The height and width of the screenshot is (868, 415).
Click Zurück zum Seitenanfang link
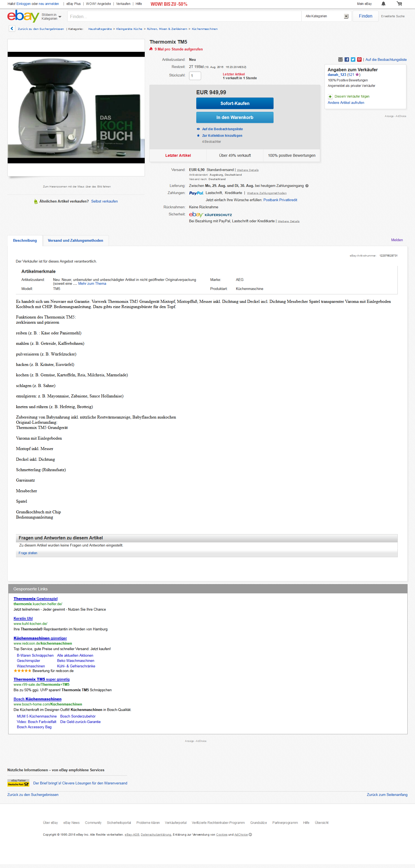coord(387,795)
